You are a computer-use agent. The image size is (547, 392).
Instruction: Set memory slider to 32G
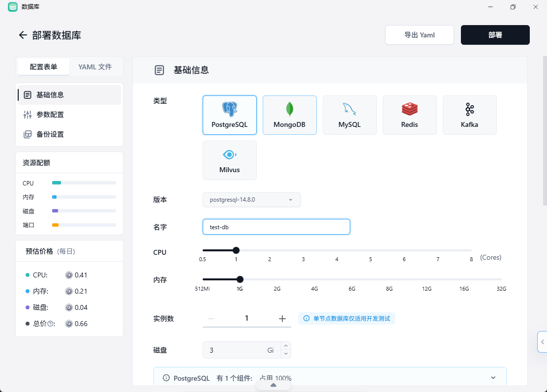click(x=501, y=279)
